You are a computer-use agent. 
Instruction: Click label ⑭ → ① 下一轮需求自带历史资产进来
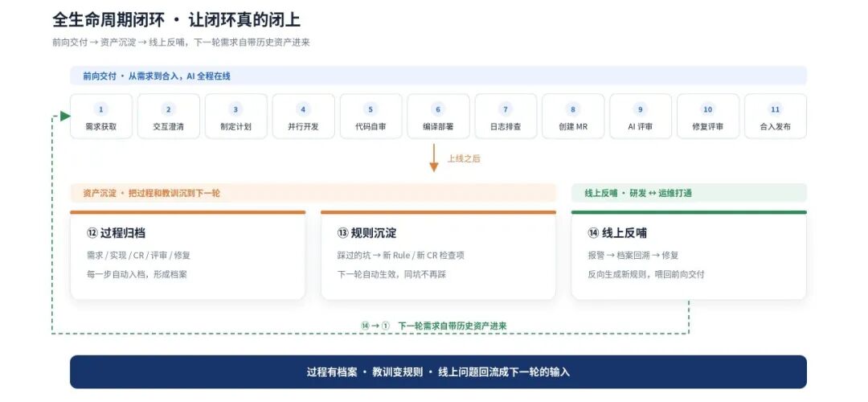coord(433,326)
